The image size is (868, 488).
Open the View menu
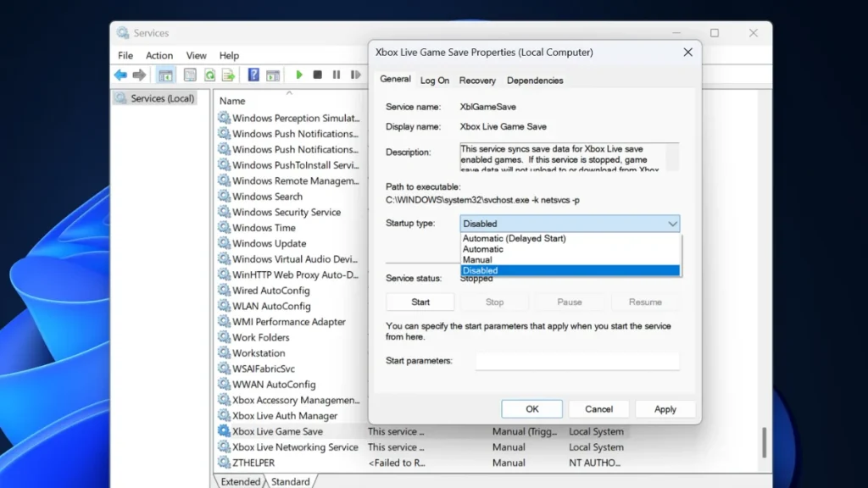click(x=196, y=55)
